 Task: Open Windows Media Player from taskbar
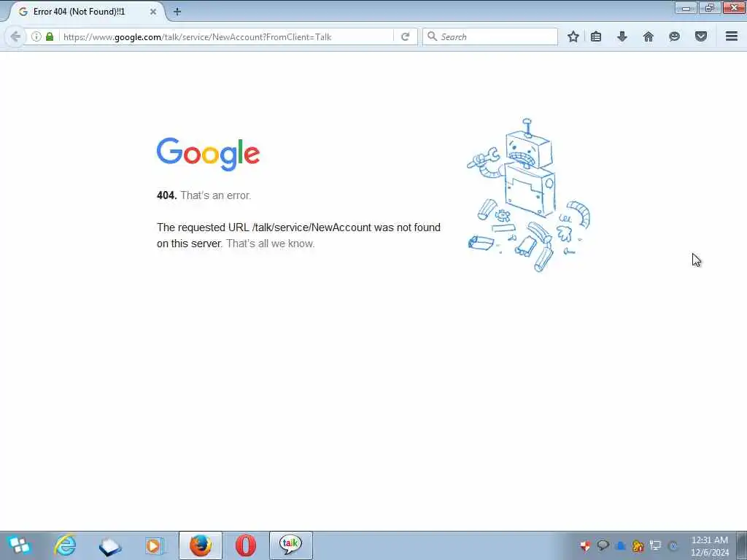(x=155, y=545)
